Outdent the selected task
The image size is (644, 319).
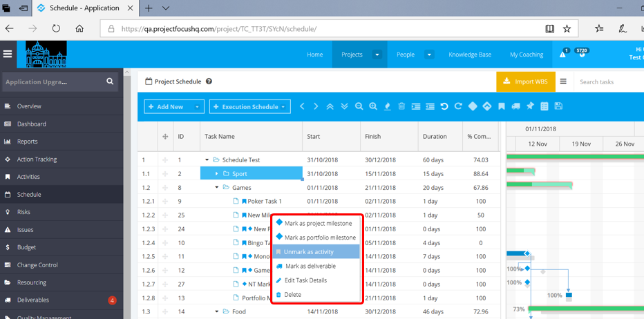[x=430, y=106]
